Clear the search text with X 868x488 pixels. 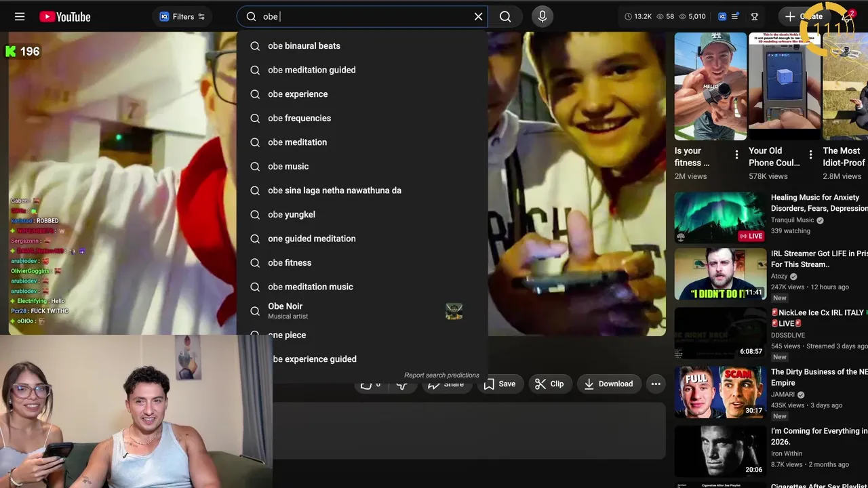tap(479, 17)
